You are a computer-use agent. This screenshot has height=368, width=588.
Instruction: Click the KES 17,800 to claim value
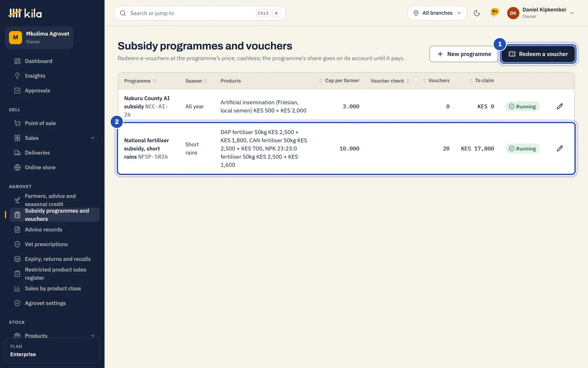477,148
